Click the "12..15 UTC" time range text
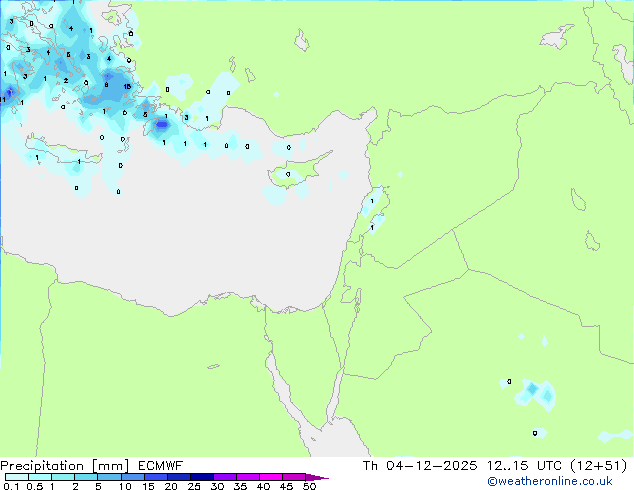Viewport: 634px width, 490px height. pyautogui.click(x=524, y=466)
